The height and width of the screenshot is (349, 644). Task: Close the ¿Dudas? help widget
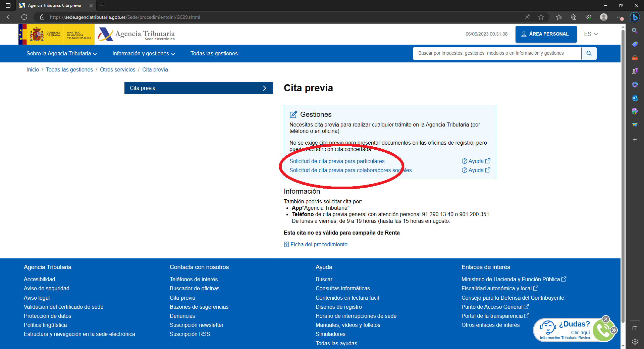coord(605,319)
